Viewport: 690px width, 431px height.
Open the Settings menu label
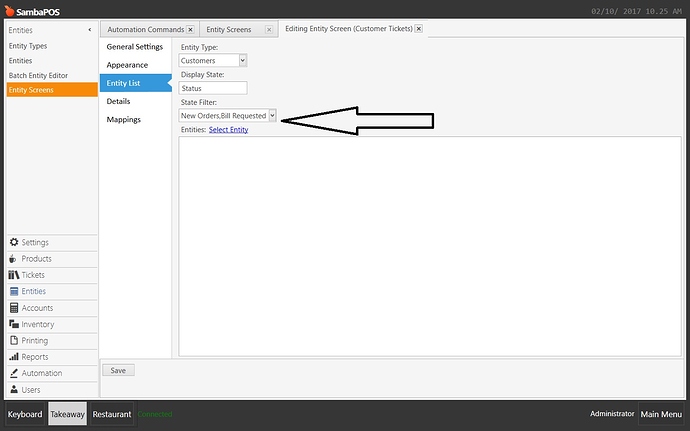point(35,243)
